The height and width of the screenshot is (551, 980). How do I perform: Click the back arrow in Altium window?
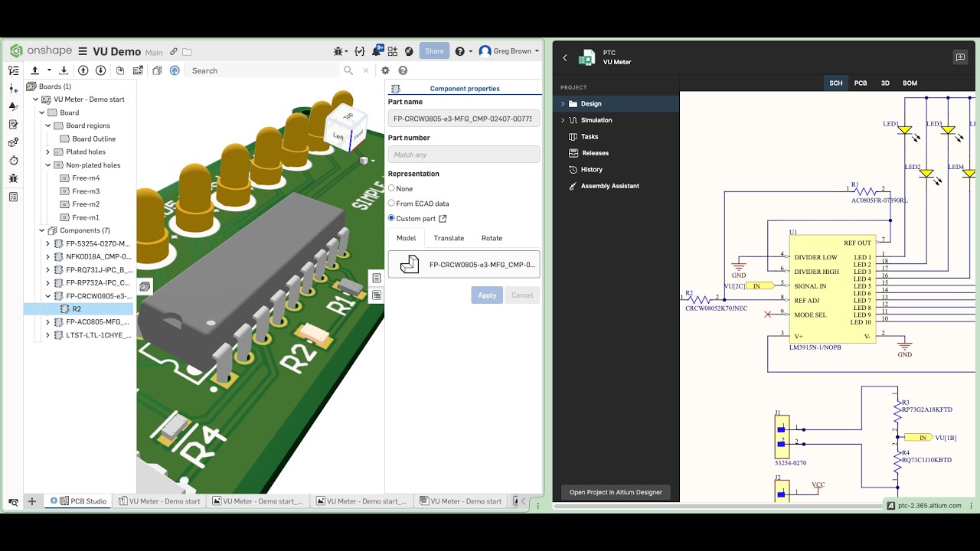[x=565, y=57]
